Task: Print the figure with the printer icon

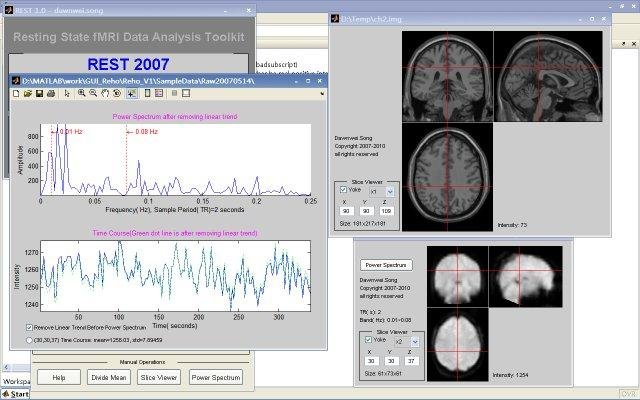Action: pos(51,93)
